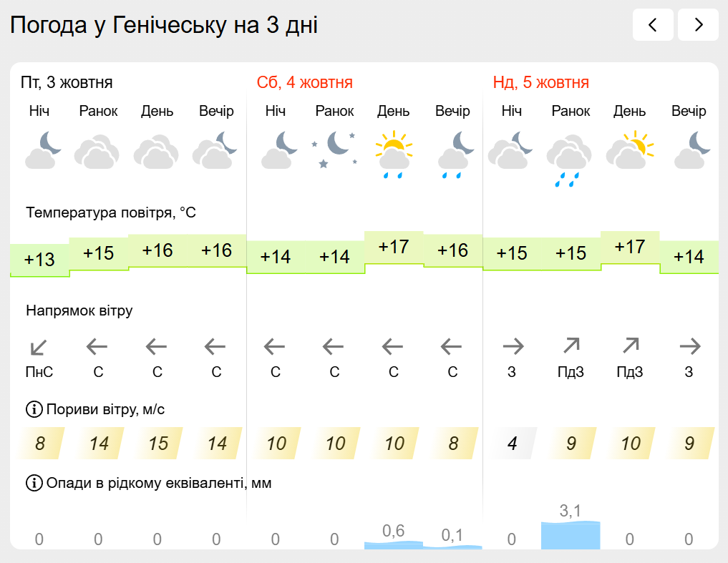Screen dimensions: 728x563
Task: Click the wind gusts info icon
Action: [34, 410]
